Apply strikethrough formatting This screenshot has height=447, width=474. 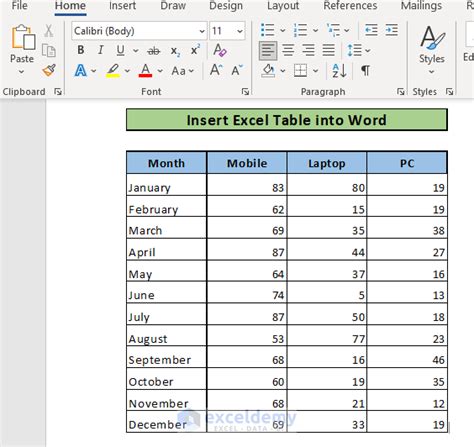(x=154, y=51)
